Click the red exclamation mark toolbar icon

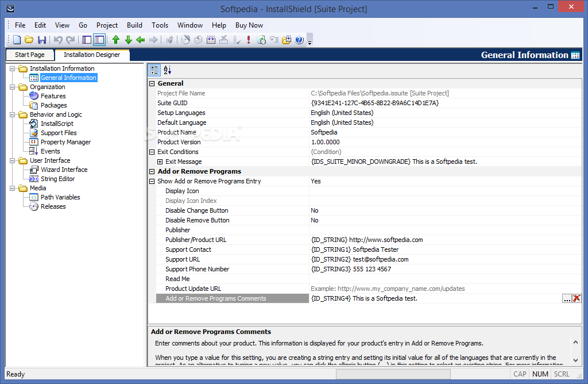(249, 40)
